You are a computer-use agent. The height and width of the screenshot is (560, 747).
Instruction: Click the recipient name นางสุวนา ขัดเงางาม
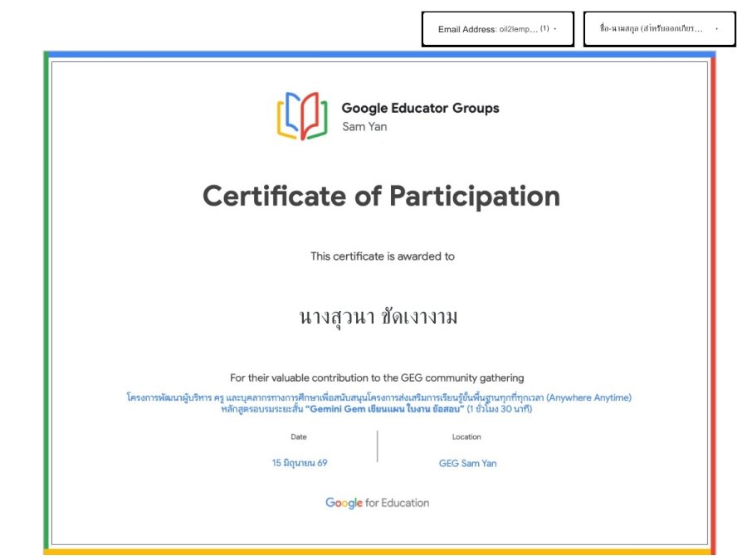pos(378,317)
